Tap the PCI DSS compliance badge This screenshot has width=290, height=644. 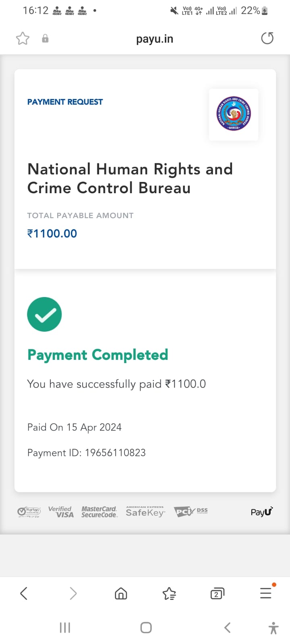pyautogui.click(x=191, y=512)
